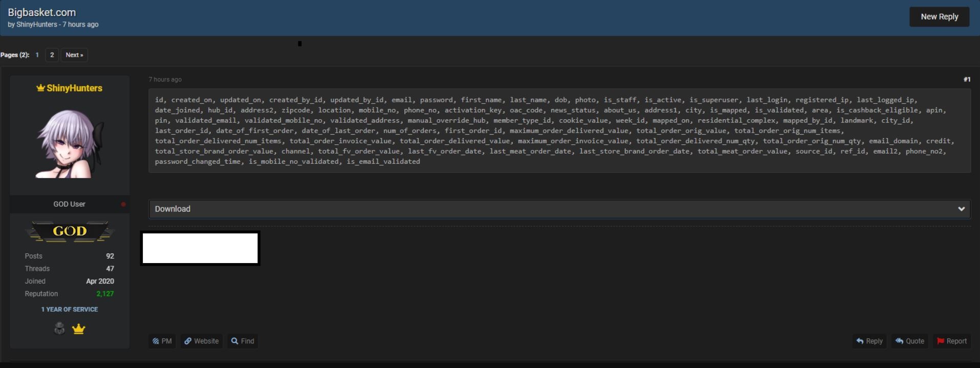Click the Posts count 92

(x=110, y=256)
